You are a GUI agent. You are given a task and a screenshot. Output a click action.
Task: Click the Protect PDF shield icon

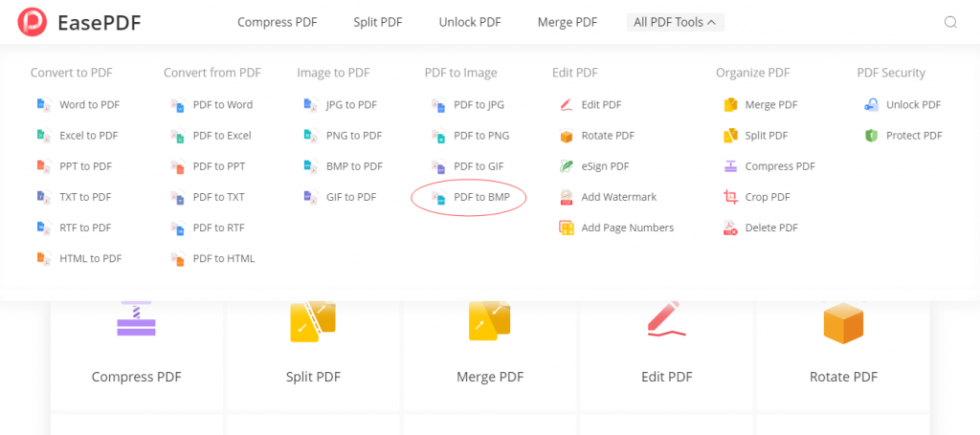871,136
